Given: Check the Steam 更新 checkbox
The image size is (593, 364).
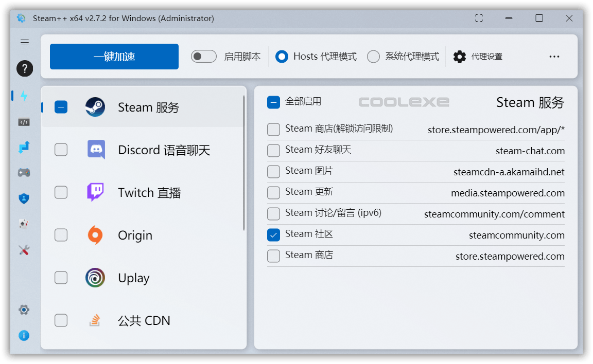Looking at the screenshot, I should [273, 193].
